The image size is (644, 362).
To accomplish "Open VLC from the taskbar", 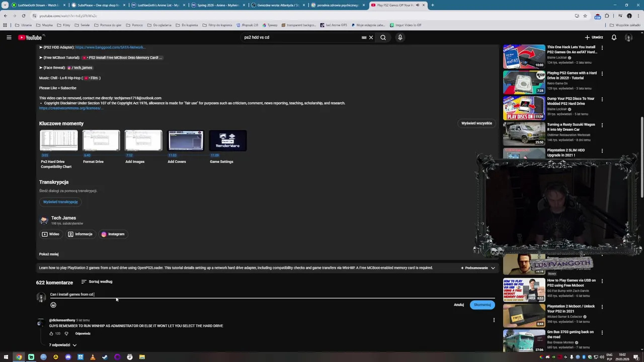I will click(x=93, y=357).
